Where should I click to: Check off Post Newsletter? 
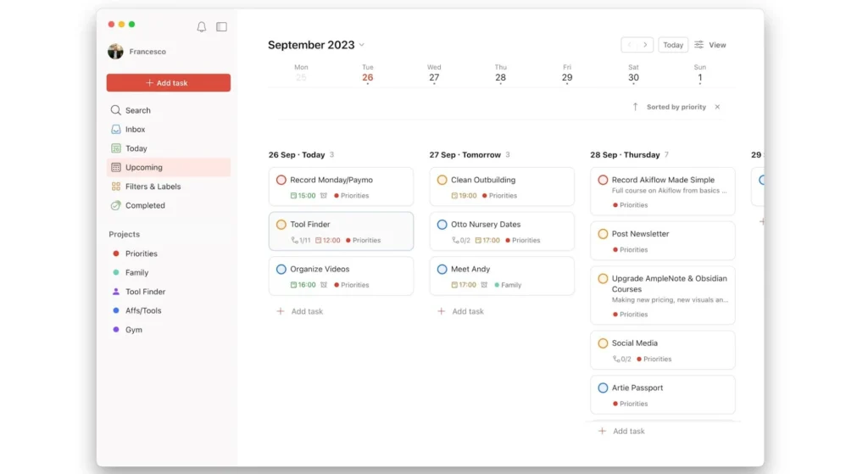click(x=603, y=234)
